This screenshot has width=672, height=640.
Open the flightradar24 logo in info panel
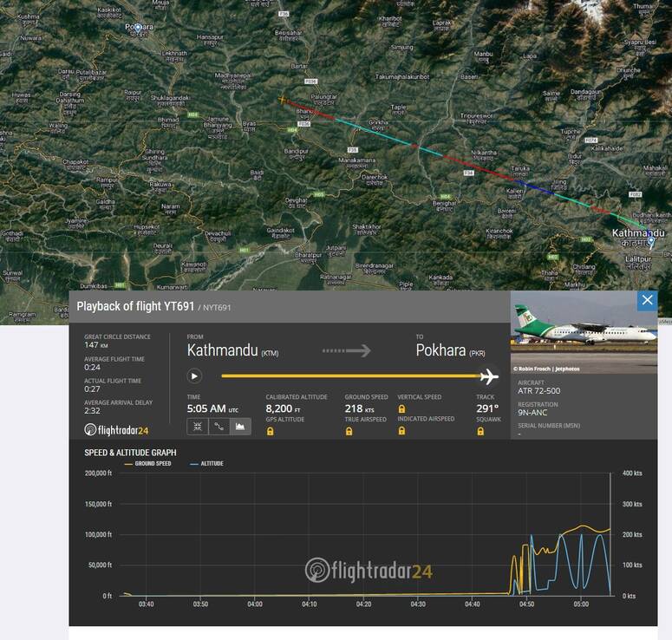coord(116,430)
